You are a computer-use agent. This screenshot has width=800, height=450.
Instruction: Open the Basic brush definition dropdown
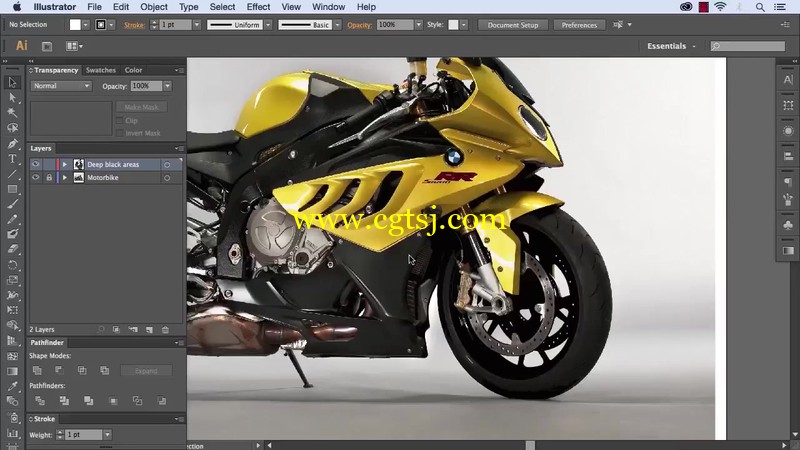click(337, 24)
